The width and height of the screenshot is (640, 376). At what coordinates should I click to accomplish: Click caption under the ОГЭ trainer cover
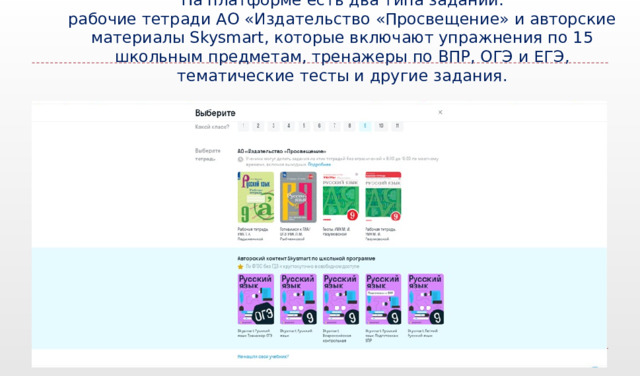click(255, 333)
